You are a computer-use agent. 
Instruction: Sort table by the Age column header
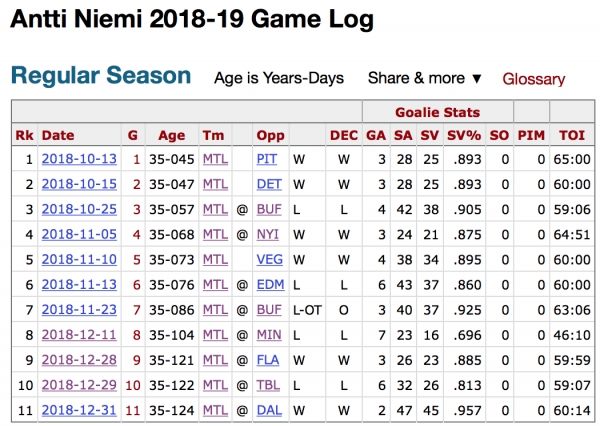[172, 135]
